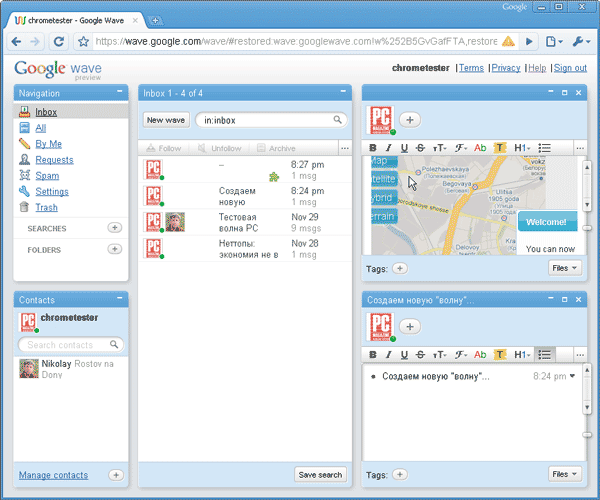Maximize the map wave panel
This screenshot has width=600, height=500.
pyautogui.click(x=564, y=93)
